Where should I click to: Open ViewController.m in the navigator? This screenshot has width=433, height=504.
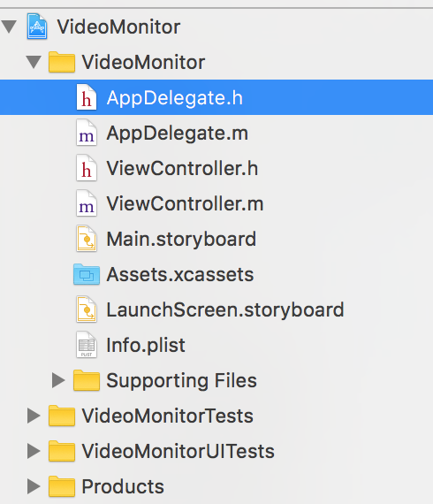point(185,203)
